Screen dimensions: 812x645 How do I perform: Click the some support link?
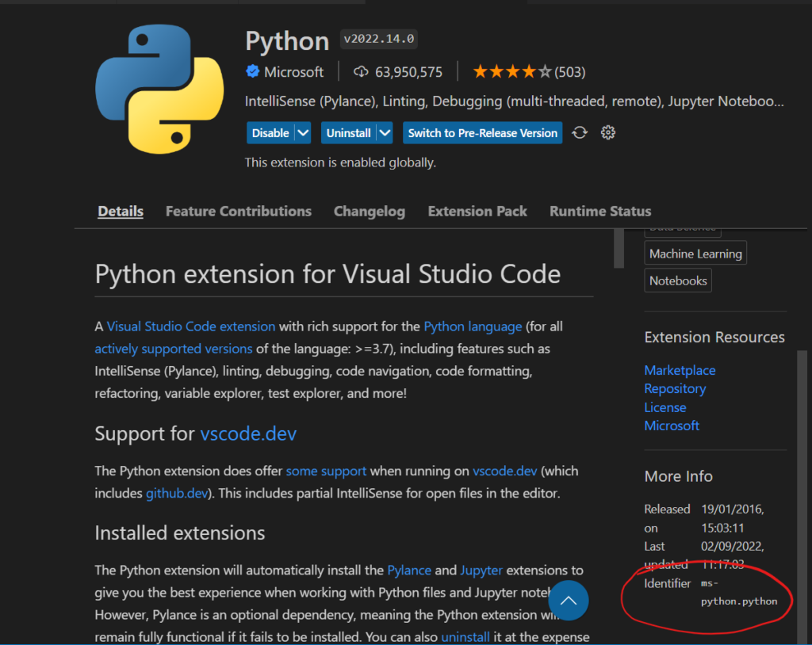point(326,471)
